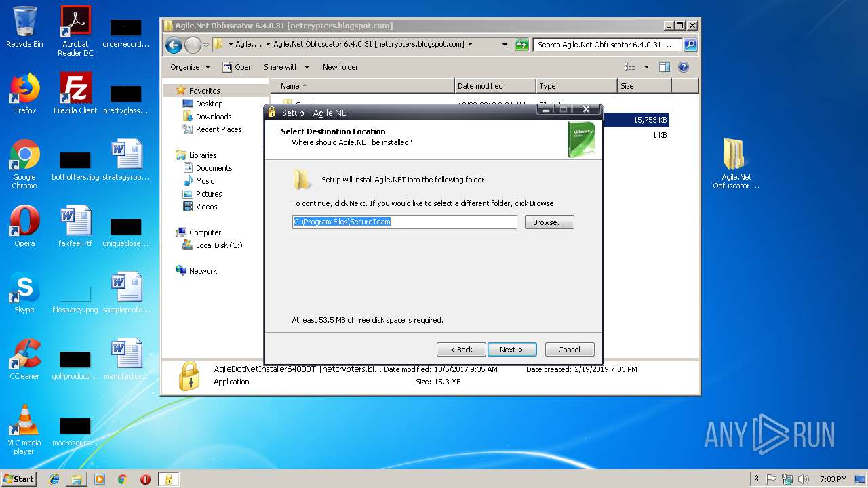
Task: Sort by Name column header
Action: [x=363, y=86]
